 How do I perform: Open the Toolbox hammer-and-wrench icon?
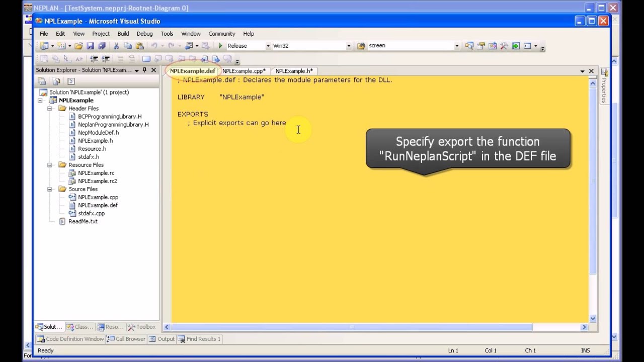point(504,46)
